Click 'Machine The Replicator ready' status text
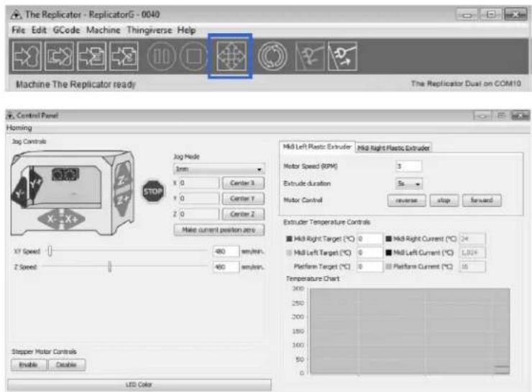The width and height of the screenshot is (532, 392). point(75,84)
